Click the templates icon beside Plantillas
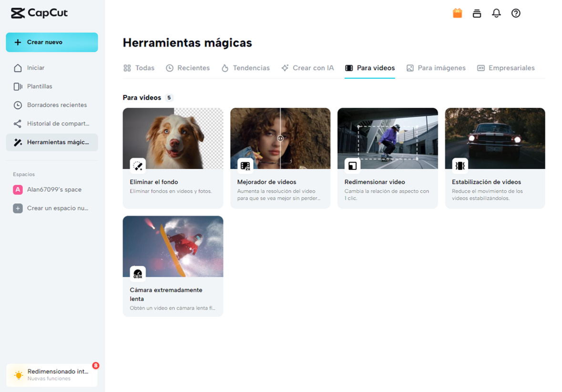Viewport: 562px width, 392px height. 18,86
